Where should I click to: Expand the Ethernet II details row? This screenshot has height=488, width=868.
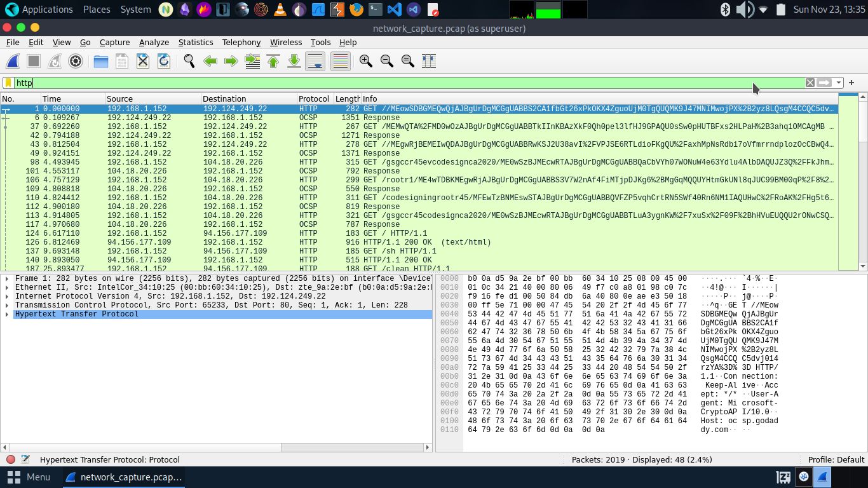7,287
